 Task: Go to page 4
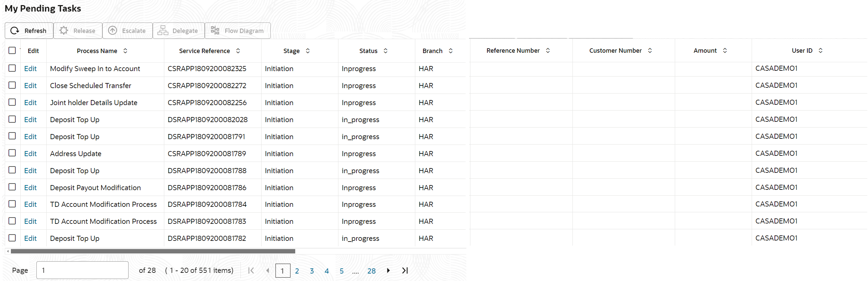click(327, 271)
